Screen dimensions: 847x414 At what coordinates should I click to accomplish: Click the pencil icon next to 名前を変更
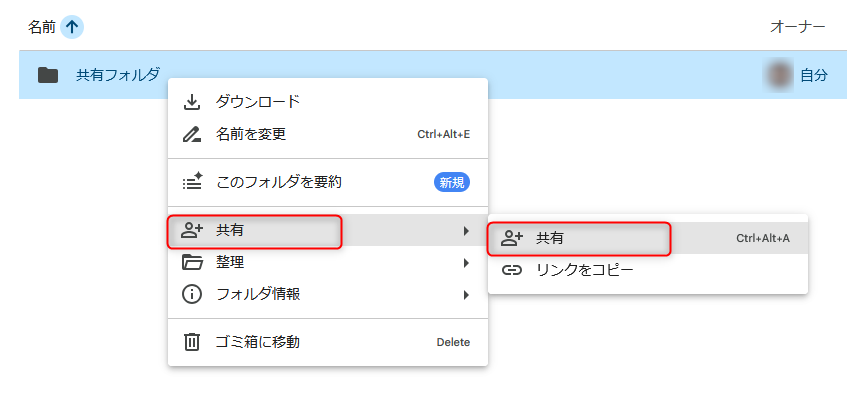click(192, 134)
